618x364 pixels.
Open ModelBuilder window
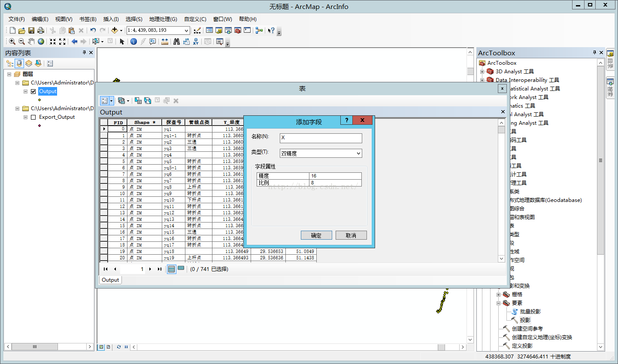(259, 30)
